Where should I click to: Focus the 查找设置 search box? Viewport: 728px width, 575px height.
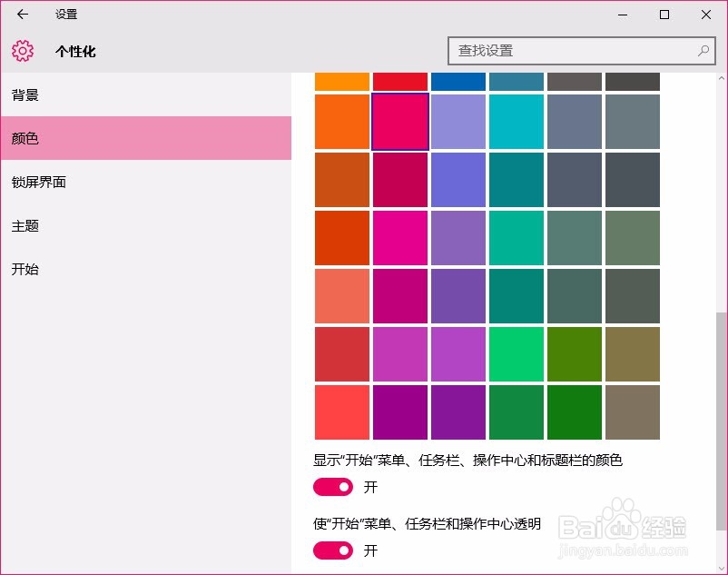(x=581, y=51)
